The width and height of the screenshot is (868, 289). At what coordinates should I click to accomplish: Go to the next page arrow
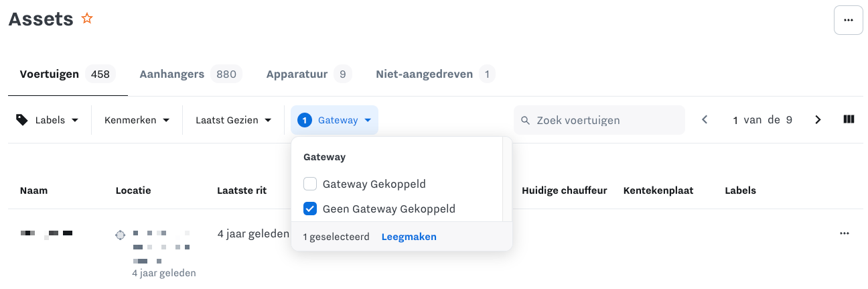pos(818,120)
